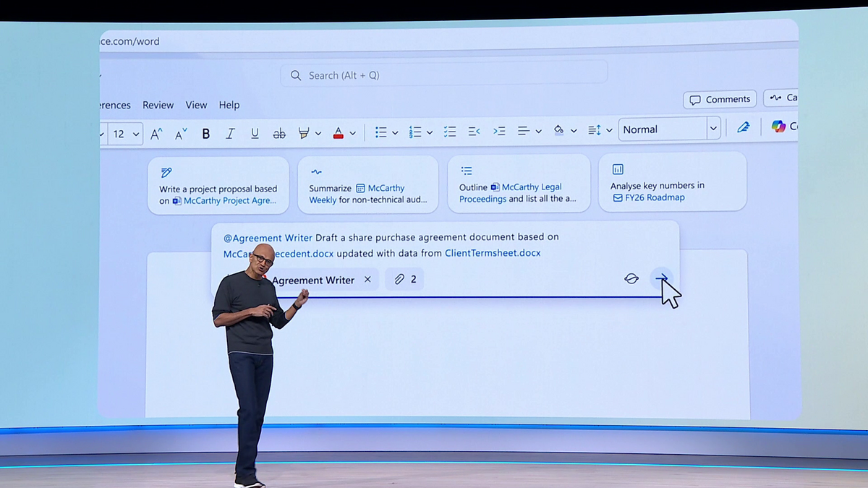Click the paperclip attachments chip showing 2
Image resolution: width=868 pixels, height=488 pixels.
[x=405, y=279]
